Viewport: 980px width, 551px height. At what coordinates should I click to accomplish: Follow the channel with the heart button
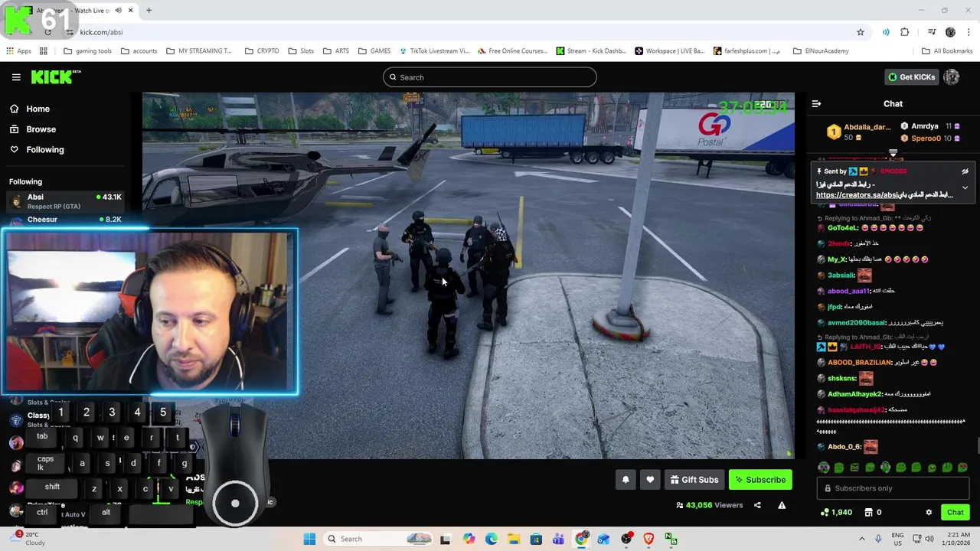[x=650, y=480]
